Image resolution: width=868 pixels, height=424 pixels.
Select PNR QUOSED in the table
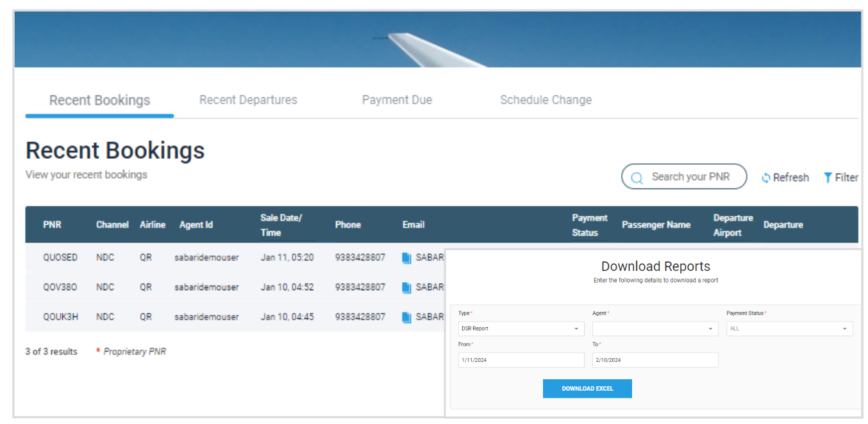(60, 257)
